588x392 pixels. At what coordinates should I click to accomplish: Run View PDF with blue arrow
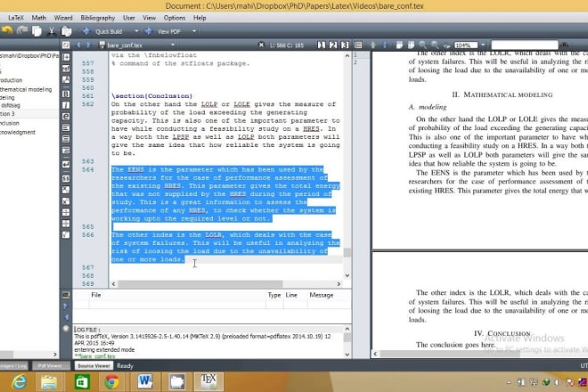[149, 31]
